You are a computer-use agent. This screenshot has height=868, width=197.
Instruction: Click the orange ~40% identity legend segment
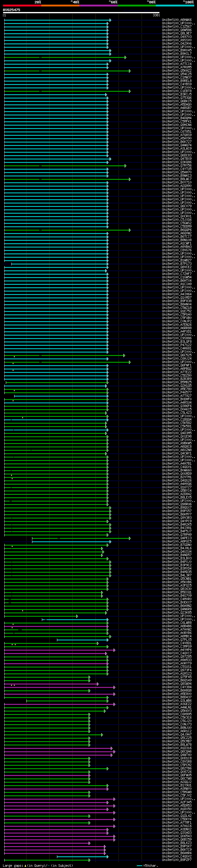tap(60, 6)
